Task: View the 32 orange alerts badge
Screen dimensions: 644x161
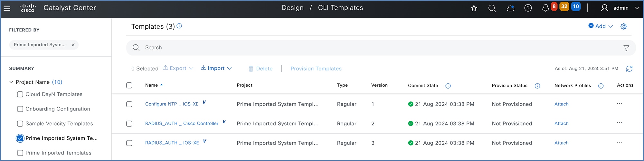Action: click(564, 6)
